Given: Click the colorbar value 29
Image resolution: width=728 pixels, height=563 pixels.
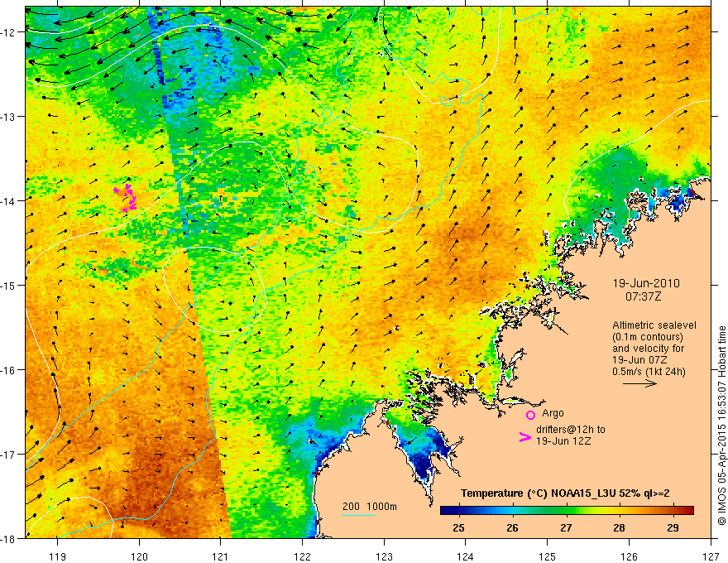Looking at the screenshot, I should (673, 527).
